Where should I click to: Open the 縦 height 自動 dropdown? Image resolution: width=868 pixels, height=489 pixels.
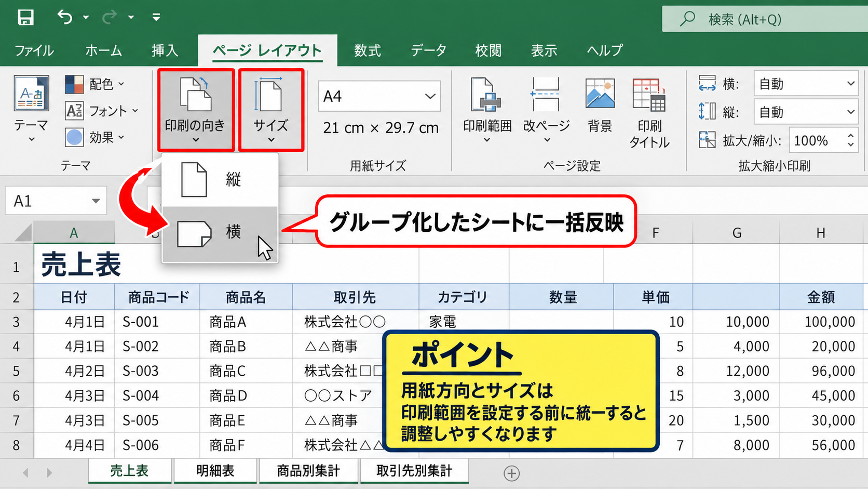click(x=806, y=112)
